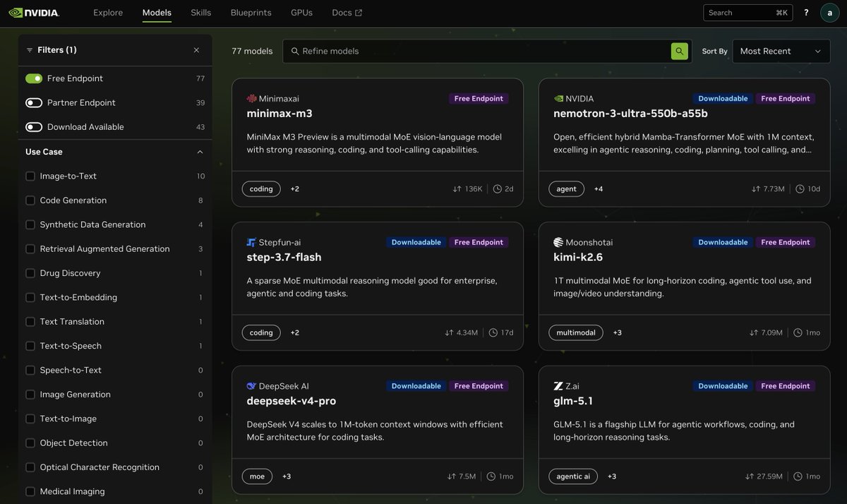
Task: Expand +3 tags on glm-5.1 card
Action: 612,476
